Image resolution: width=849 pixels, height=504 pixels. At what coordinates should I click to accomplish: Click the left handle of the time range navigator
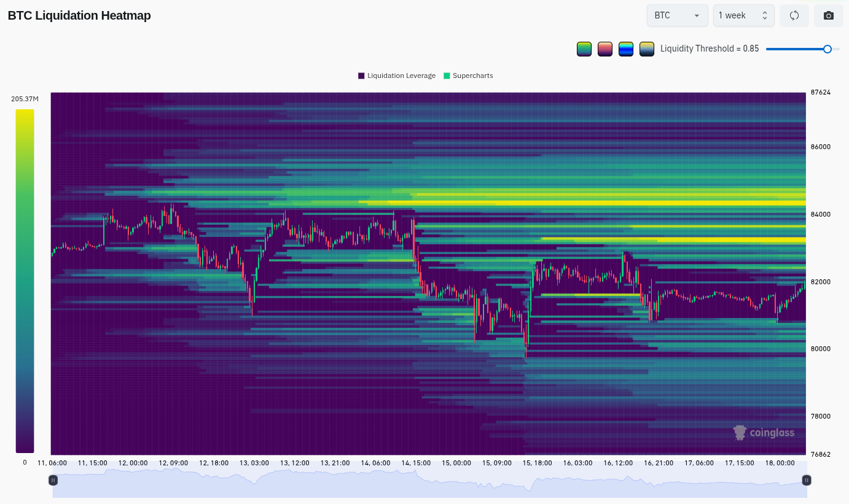point(53,480)
